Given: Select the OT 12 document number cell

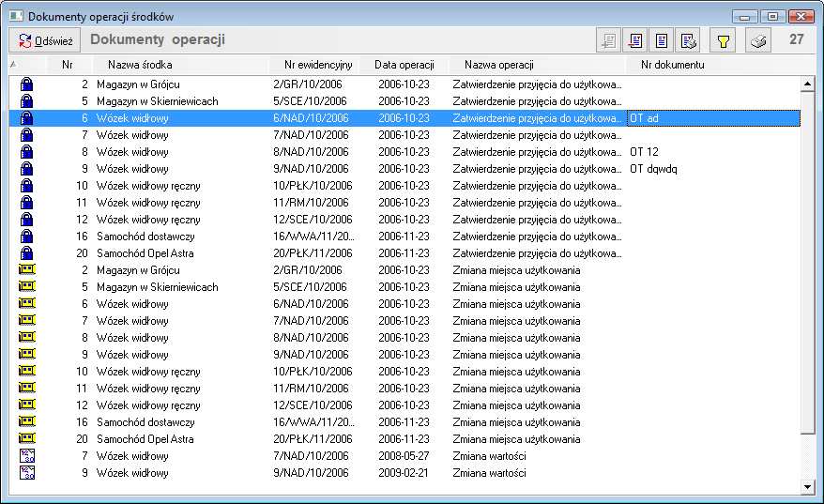Looking at the screenshot, I should coord(713,152).
